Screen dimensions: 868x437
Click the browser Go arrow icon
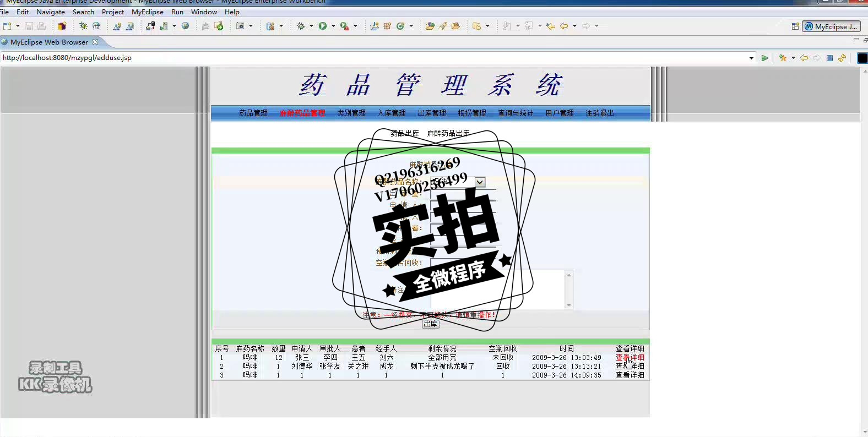point(764,58)
